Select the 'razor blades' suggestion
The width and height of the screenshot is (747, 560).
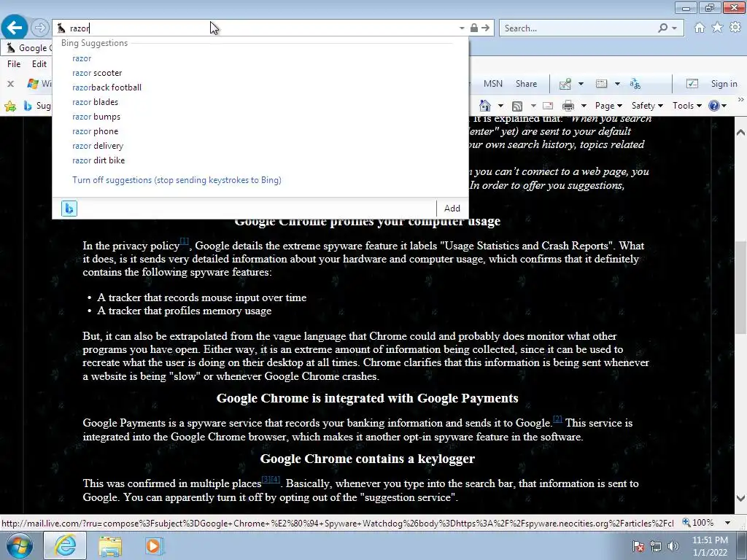[x=96, y=102]
